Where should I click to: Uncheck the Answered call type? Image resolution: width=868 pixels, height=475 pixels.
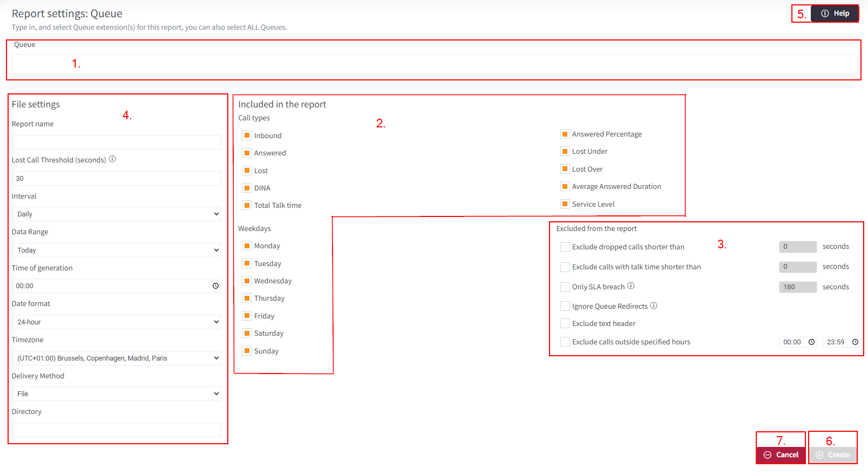pos(247,153)
